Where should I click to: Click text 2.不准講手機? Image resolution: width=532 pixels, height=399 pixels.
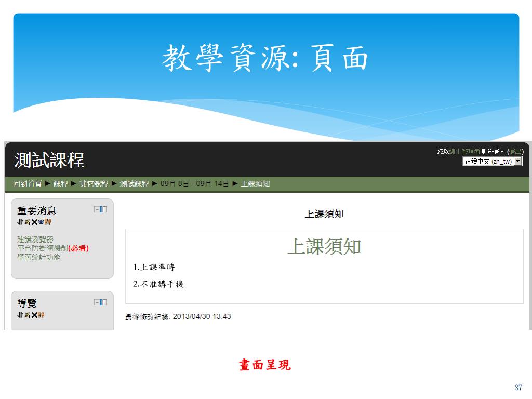[x=158, y=284]
